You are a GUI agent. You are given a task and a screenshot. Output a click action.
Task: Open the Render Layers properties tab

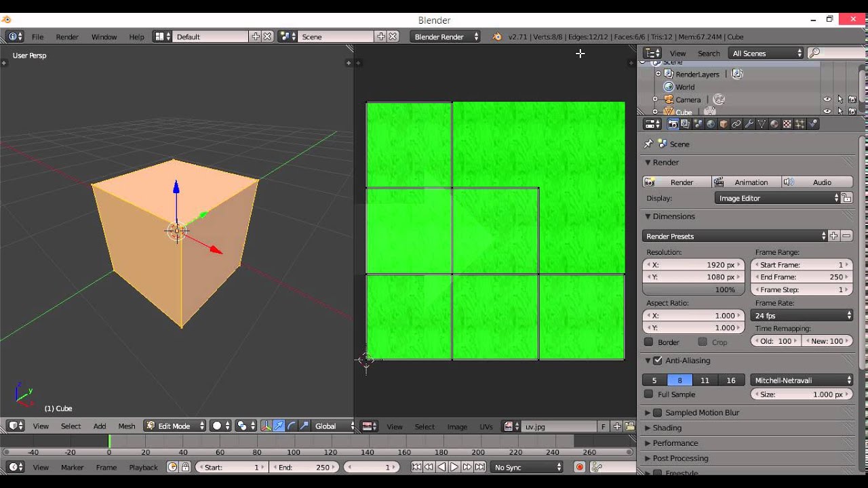click(685, 124)
